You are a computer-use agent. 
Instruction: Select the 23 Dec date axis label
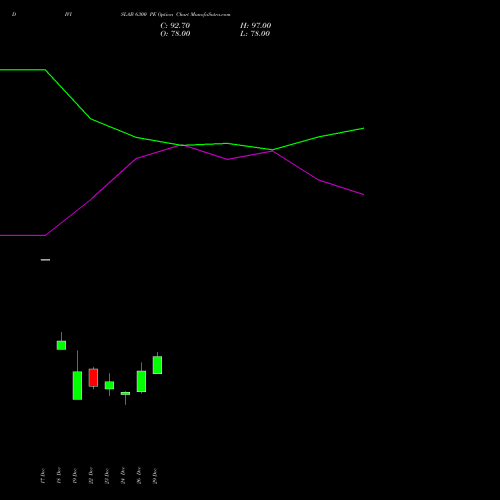tap(107, 476)
